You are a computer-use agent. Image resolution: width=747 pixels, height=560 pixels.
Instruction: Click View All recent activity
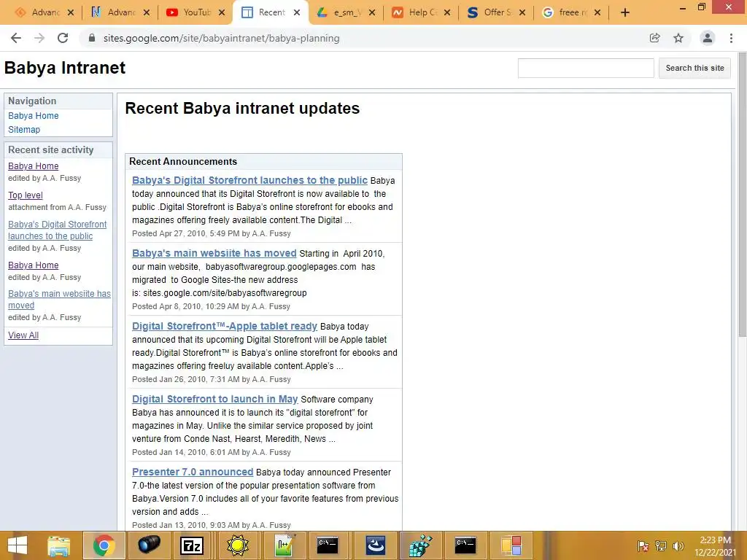[x=23, y=335]
